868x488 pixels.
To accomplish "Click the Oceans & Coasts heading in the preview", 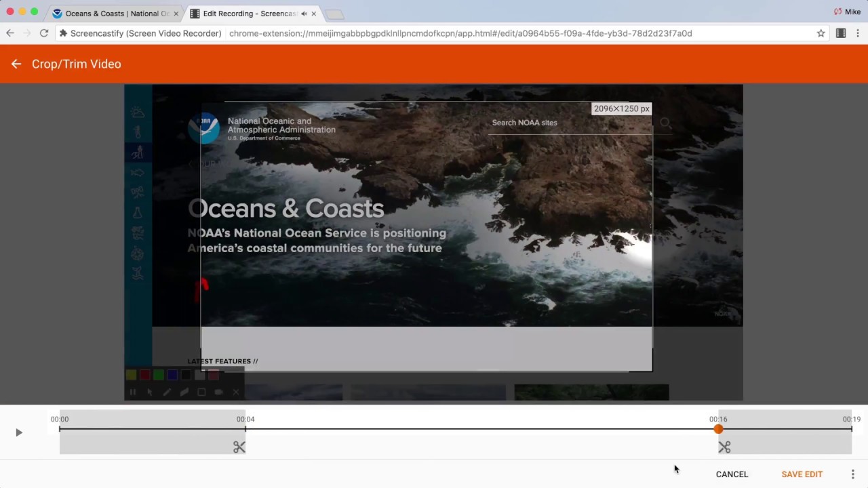I will click(285, 209).
